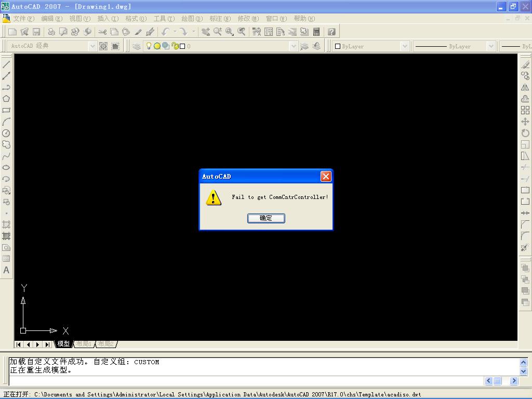
Task: Select the Multiline Text A tool
Action: pos(6,270)
